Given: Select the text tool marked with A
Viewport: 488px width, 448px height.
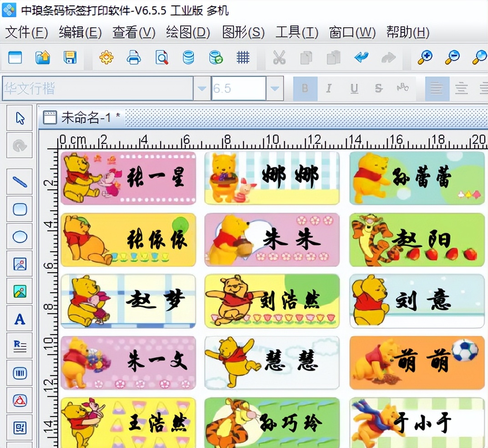Looking at the screenshot, I should pyautogui.click(x=19, y=319).
